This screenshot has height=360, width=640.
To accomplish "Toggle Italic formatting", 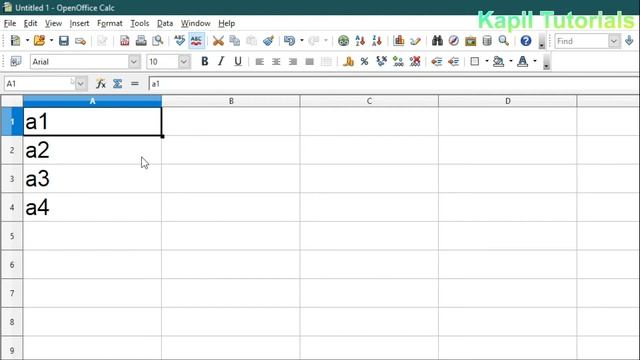I will click(221, 62).
